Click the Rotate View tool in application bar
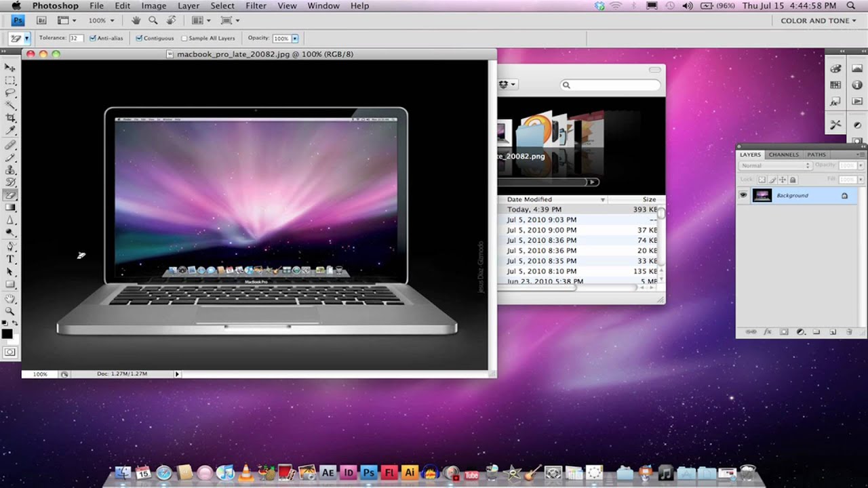Screen dimensions: 868x488 170,20
